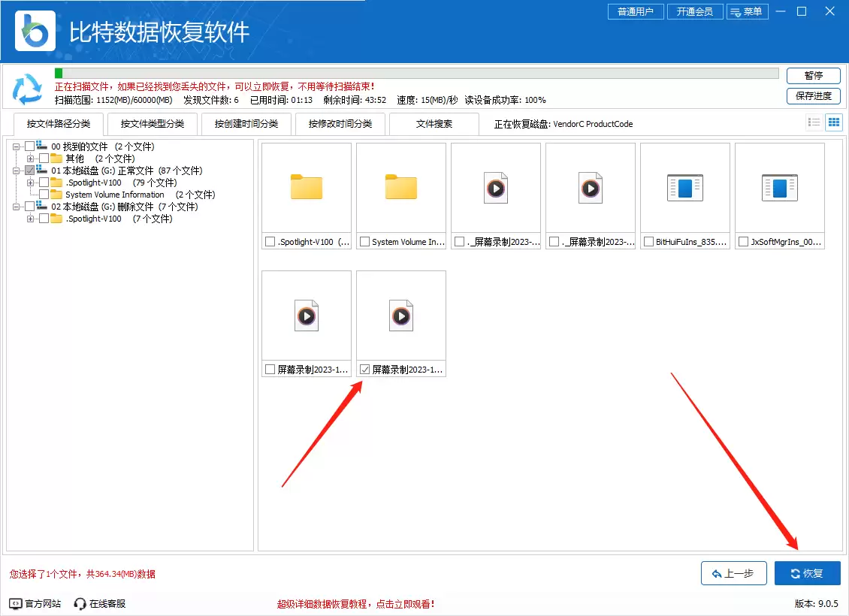Screen dimensions: 849x616
Task: Click the checked 屏幕录制2023 video file icon
Action: coord(401,316)
